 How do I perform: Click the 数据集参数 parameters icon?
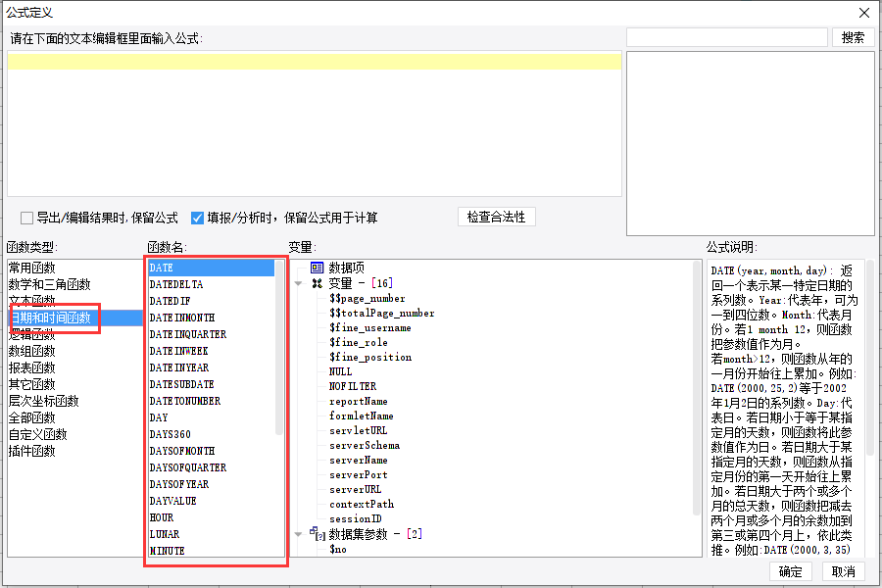point(318,533)
